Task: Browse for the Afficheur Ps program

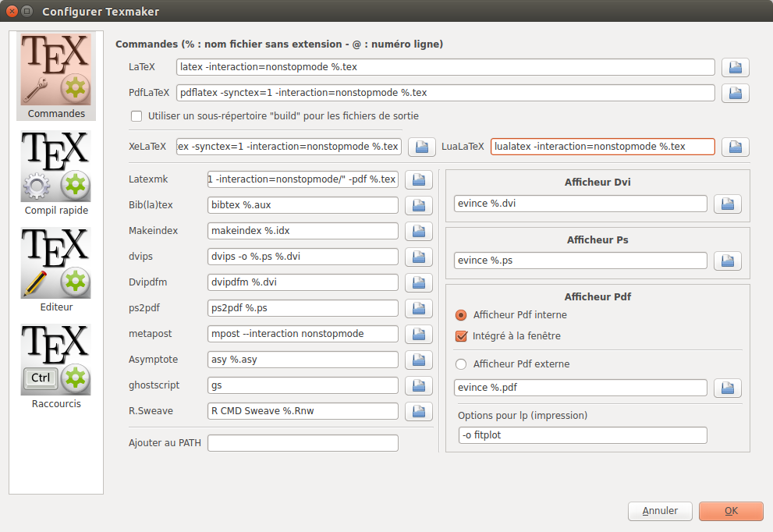Action: pyautogui.click(x=728, y=261)
